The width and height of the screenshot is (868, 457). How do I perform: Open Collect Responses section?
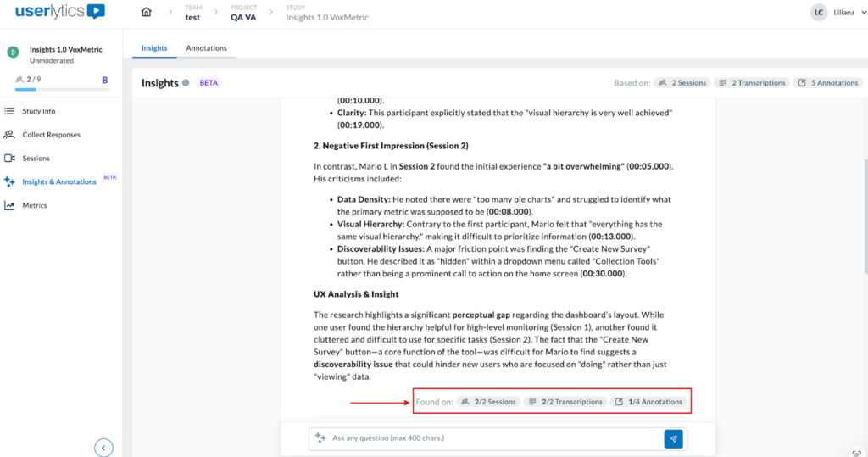(x=53, y=135)
